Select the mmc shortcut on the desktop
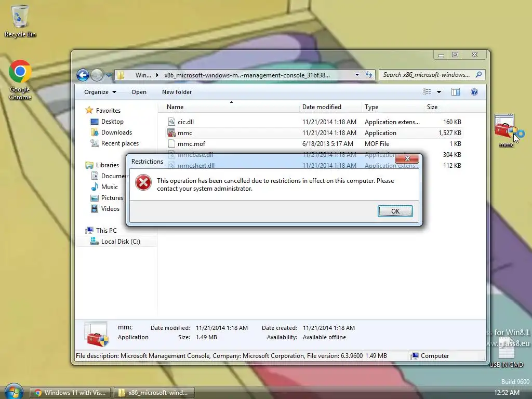532x399 pixels. tap(507, 131)
